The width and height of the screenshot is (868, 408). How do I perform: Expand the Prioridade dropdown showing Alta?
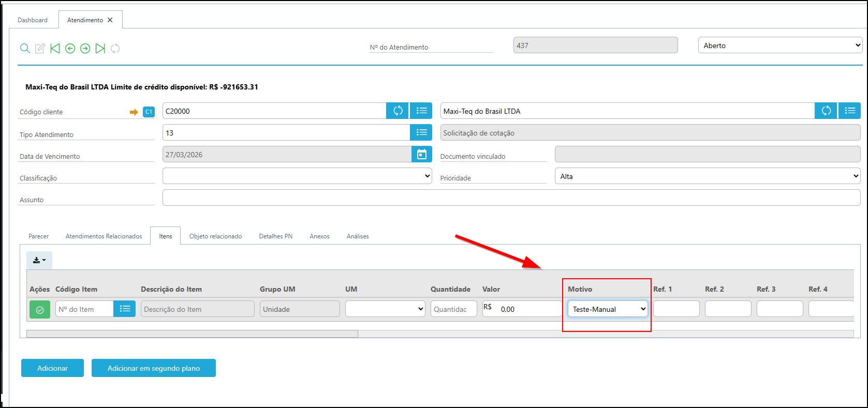(707, 176)
